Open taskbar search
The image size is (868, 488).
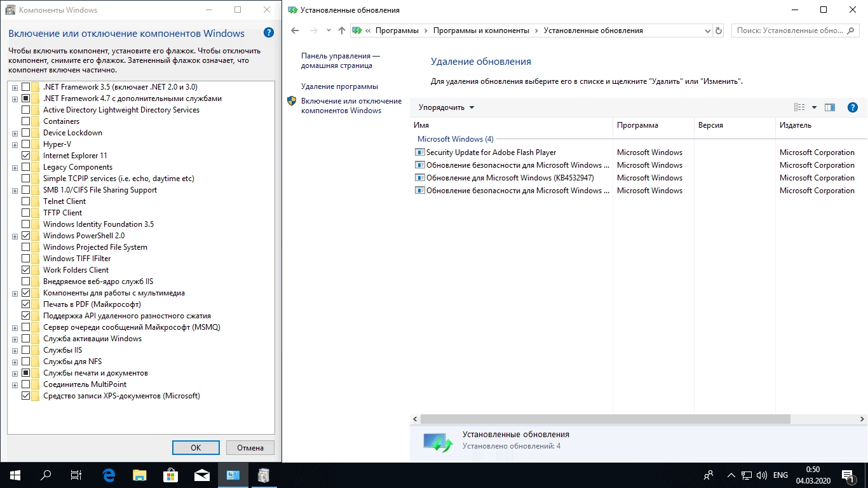[46, 475]
